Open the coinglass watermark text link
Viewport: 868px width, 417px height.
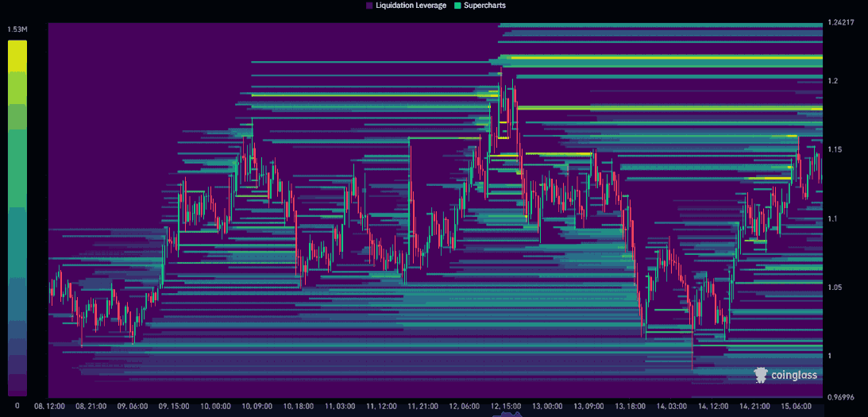[793, 376]
